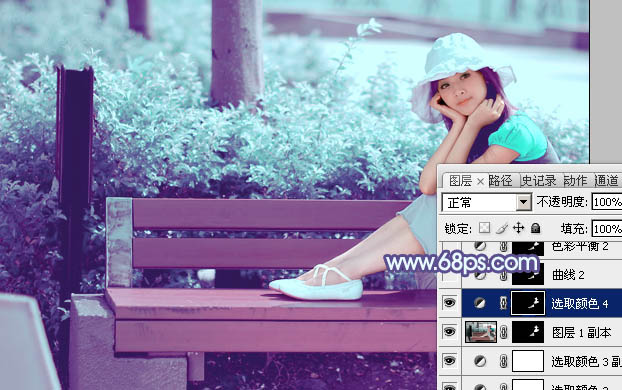Click the lock transparent pixels icon
The image size is (622, 390).
484,228
